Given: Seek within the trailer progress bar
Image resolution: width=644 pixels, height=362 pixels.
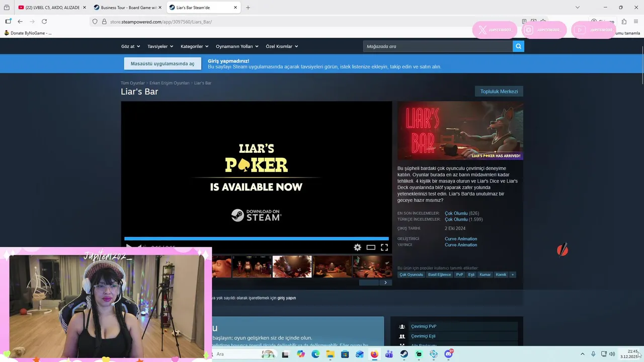Looking at the screenshot, I should click(257, 239).
